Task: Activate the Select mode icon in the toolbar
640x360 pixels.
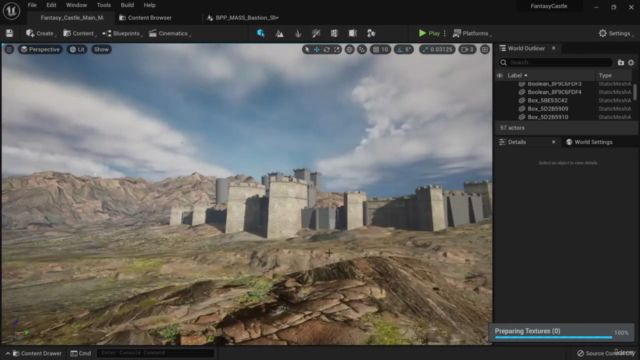Action: [x=261, y=33]
